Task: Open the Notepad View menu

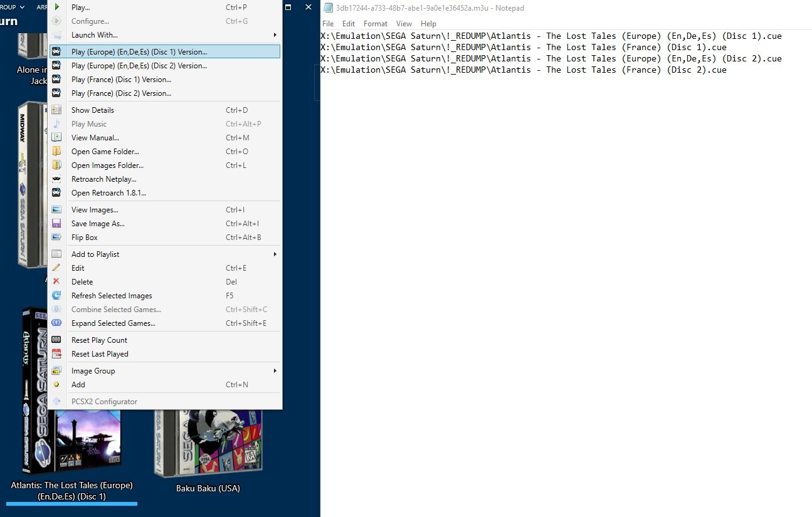Action: (x=404, y=24)
